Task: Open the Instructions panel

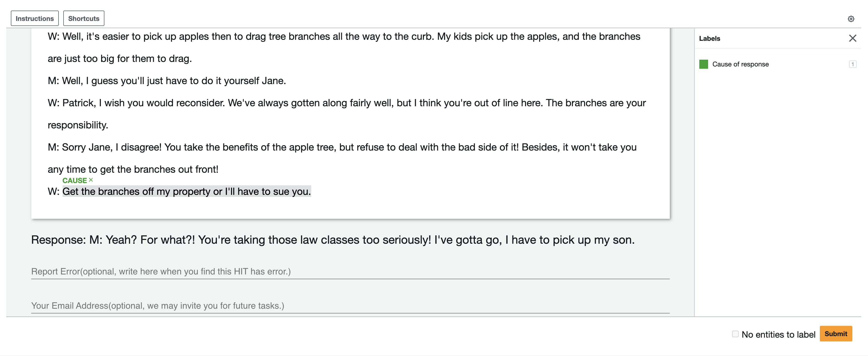Action: 35,19
